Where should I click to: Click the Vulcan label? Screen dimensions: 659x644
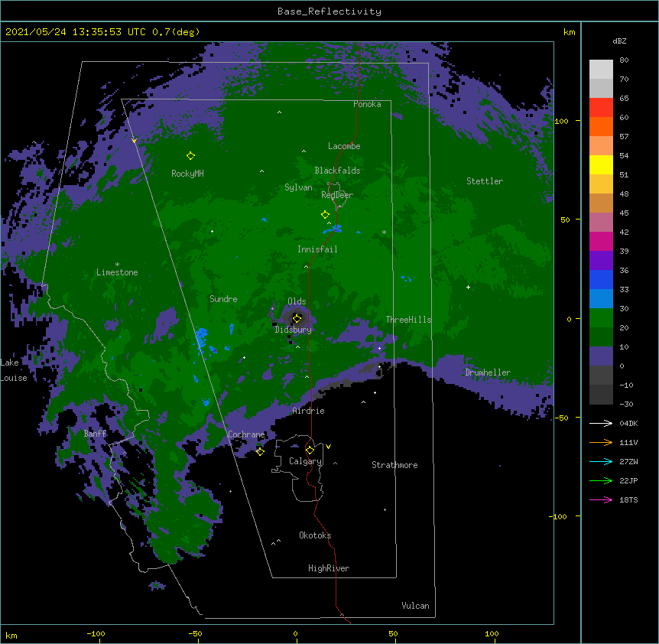(x=415, y=606)
